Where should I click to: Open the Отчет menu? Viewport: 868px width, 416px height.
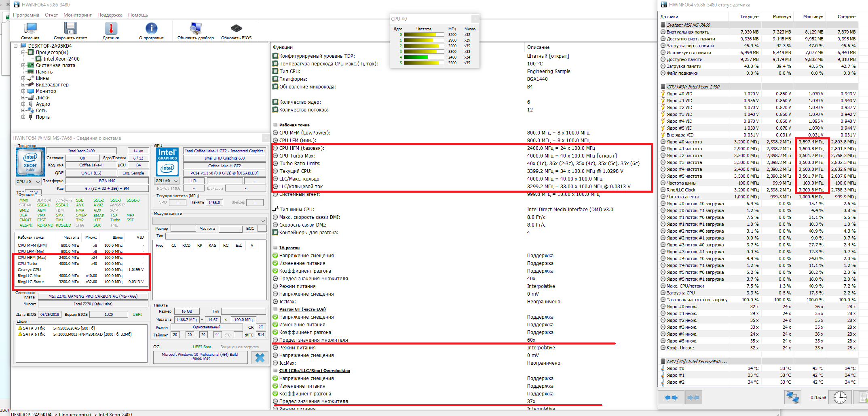51,15
